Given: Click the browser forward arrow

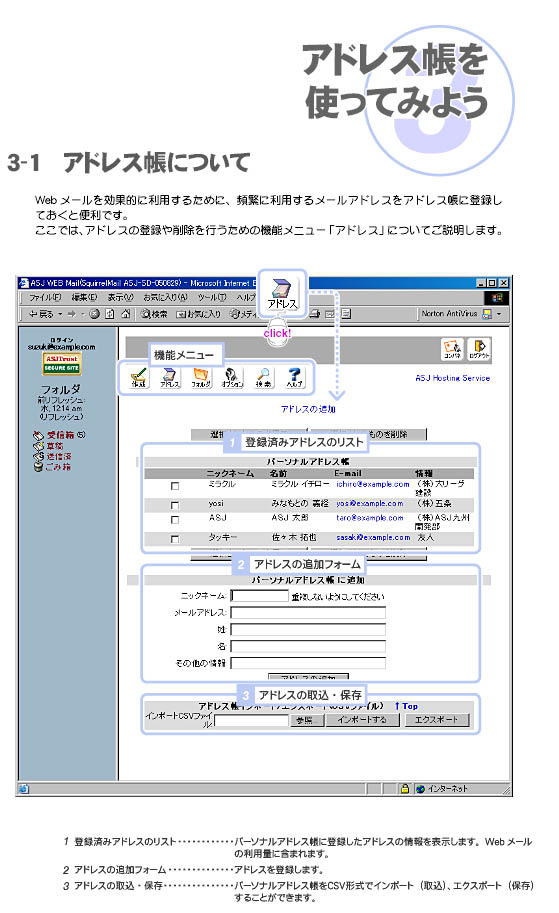Looking at the screenshot, I should (72, 314).
